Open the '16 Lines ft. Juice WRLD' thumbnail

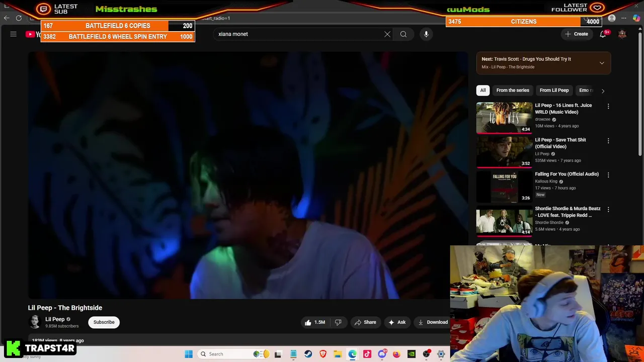point(504,118)
